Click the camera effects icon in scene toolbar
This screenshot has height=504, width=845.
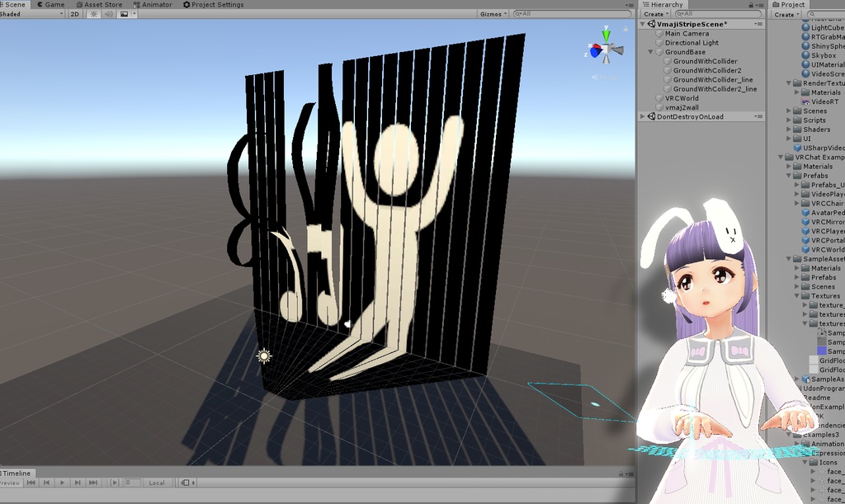[125, 13]
